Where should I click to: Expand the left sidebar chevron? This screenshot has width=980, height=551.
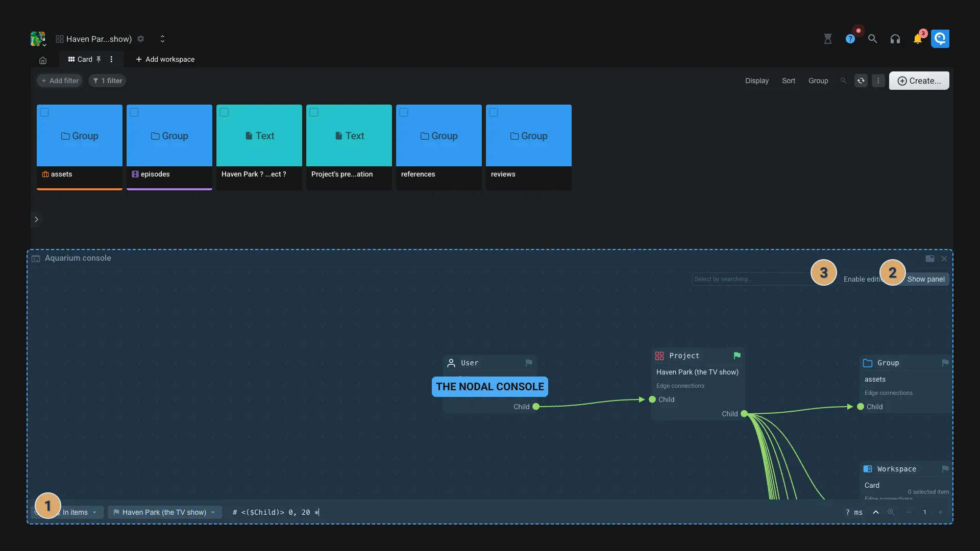(x=36, y=219)
